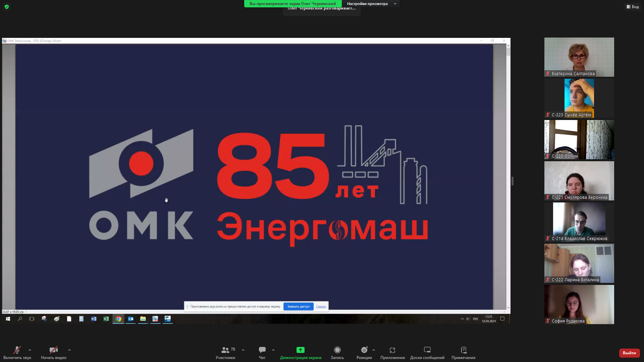Click the Запись record button
Image resolution: width=644 pixels, height=362 pixels.
pyautogui.click(x=337, y=353)
